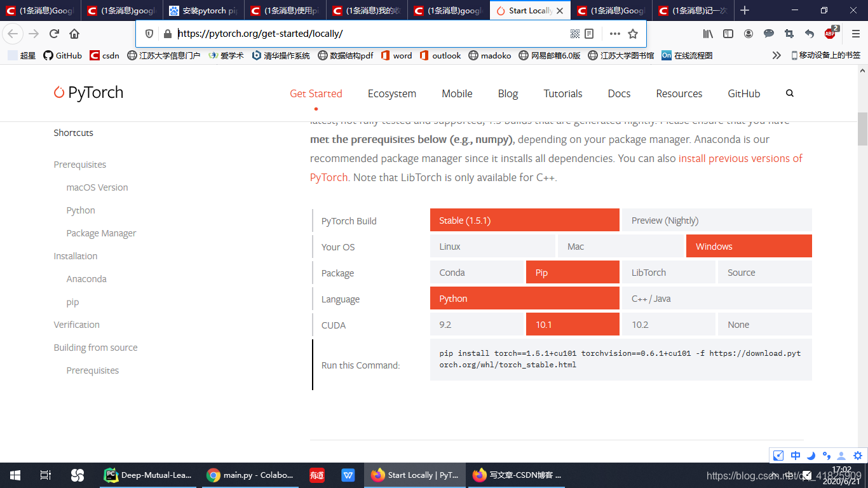The height and width of the screenshot is (488, 868).
Task: Click the pip install command text box
Action: coord(621,360)
